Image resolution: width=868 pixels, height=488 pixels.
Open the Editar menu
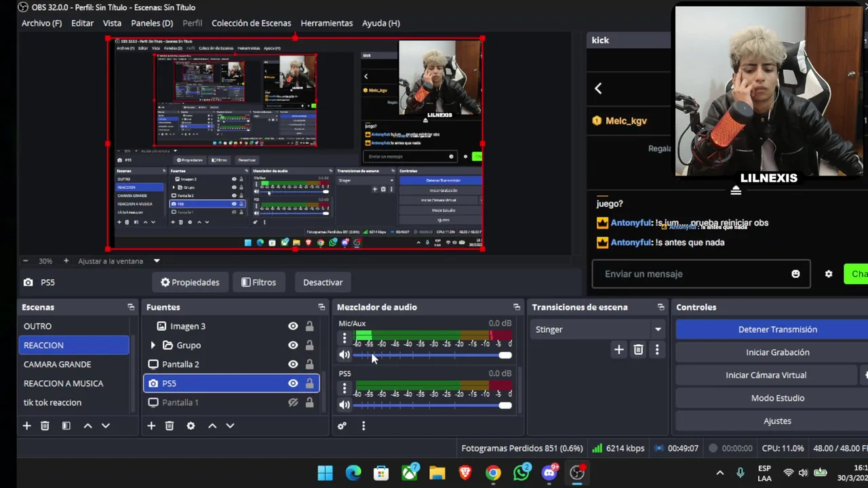tap(82, 23)
